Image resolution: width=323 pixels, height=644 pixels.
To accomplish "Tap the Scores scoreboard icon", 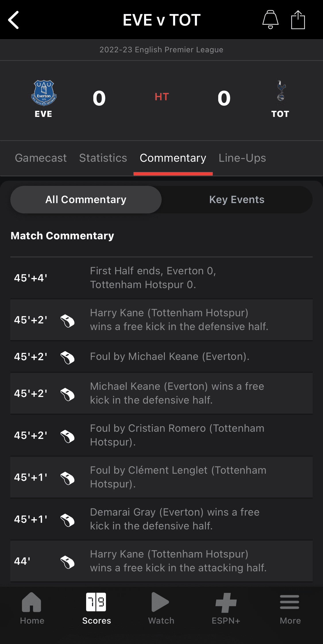I will tap(96, 602).
